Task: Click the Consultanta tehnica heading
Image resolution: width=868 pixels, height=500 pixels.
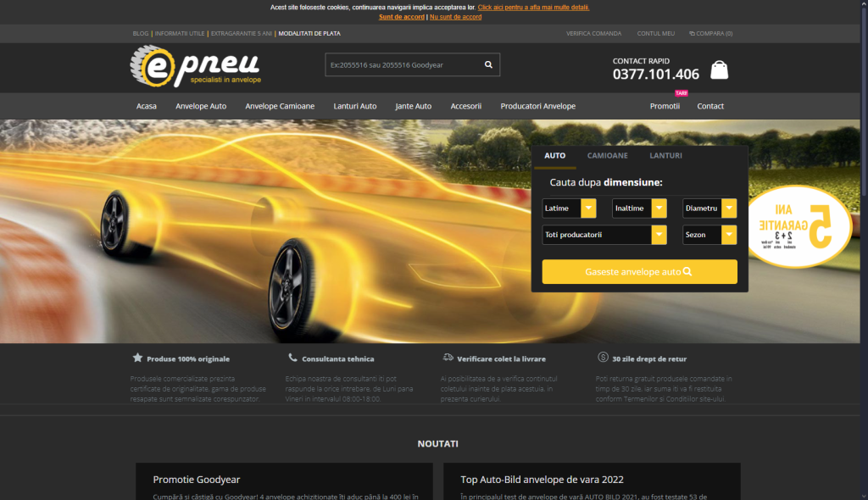Action: 337,358
